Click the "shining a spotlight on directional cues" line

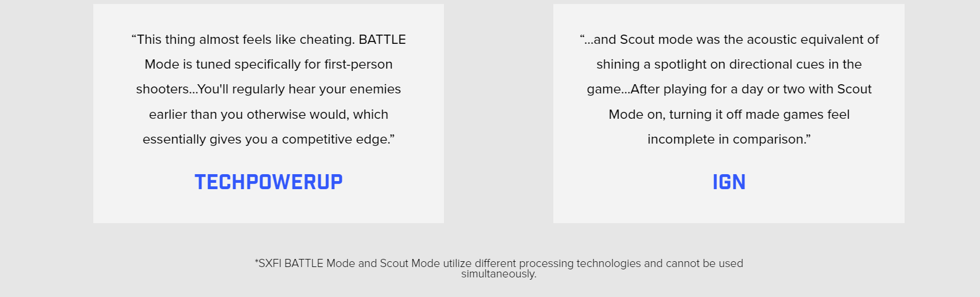click(x=728, y=65)
